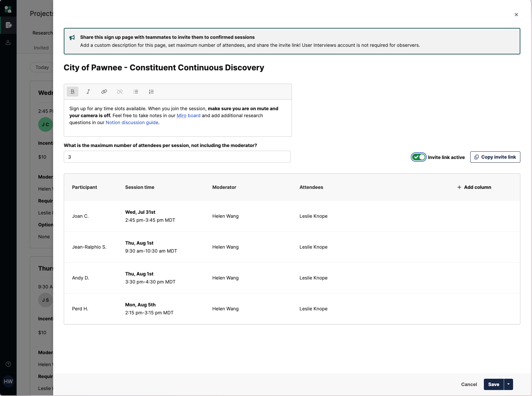The width and height of the screenshot is (532, 396).
Task: Select participant Joan C.
Action: pyautogui.click(x=80, y=216)
